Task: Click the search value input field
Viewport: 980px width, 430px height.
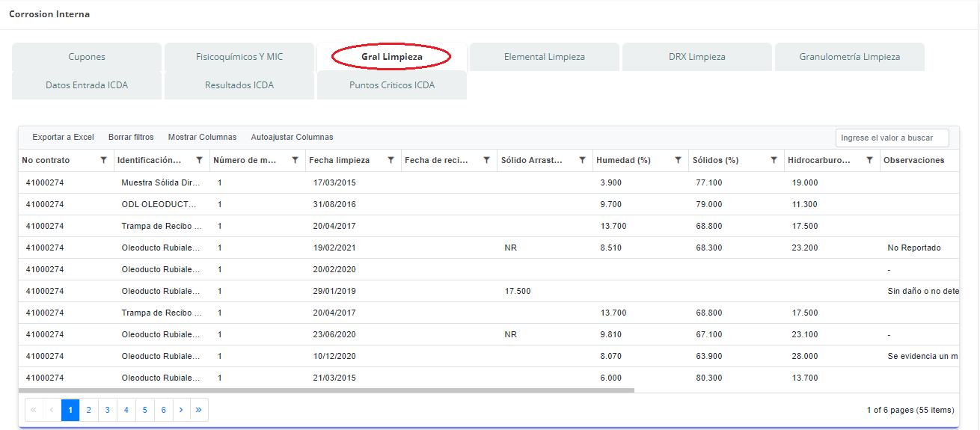Action: (x=892, y=138)
